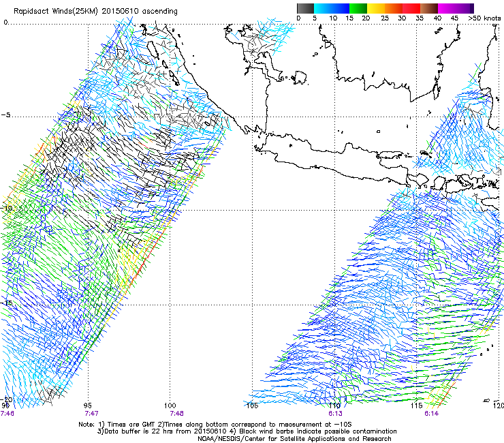The height and width of the screenshot is (443, 504).
Task: Click the 'Rapidscat Winds(25KM) 20150610 ascending' title
Action: coord(95,12)
